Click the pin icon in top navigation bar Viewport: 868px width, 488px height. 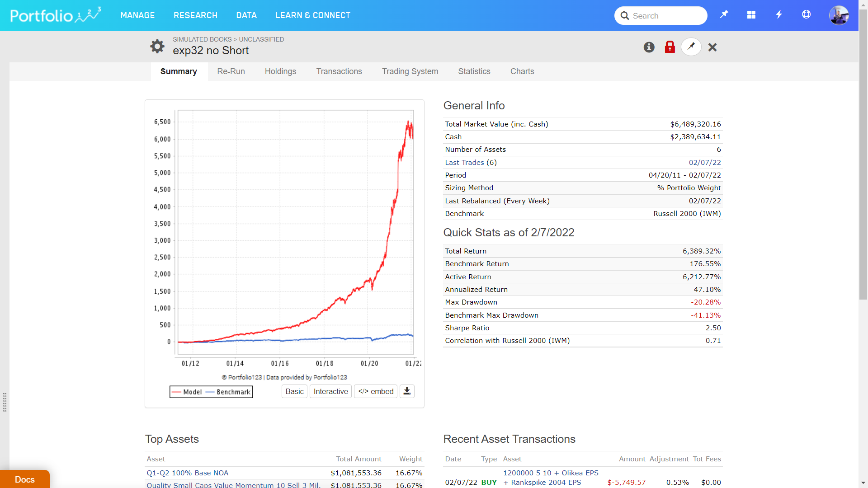tap(724, 15)
